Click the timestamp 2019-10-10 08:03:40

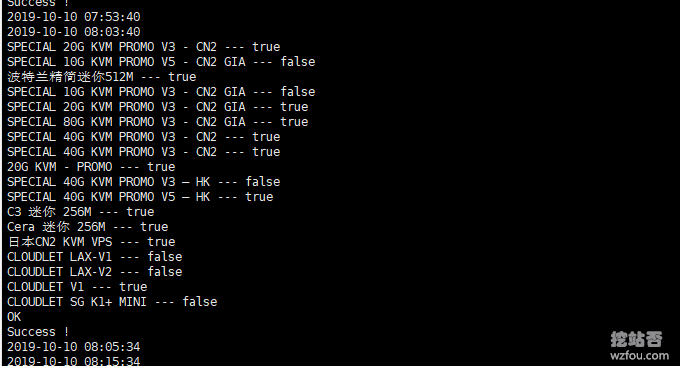pyautogui.click(x=74, y=32)
